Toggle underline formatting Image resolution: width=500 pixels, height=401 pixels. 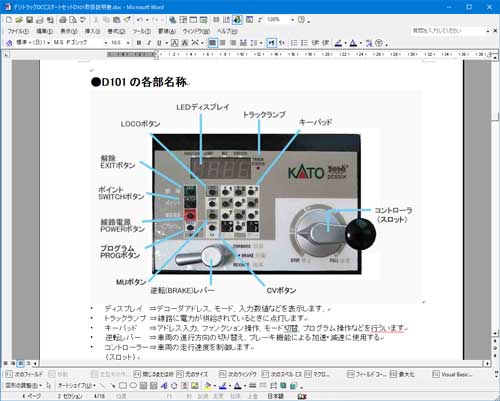point(159,43)
